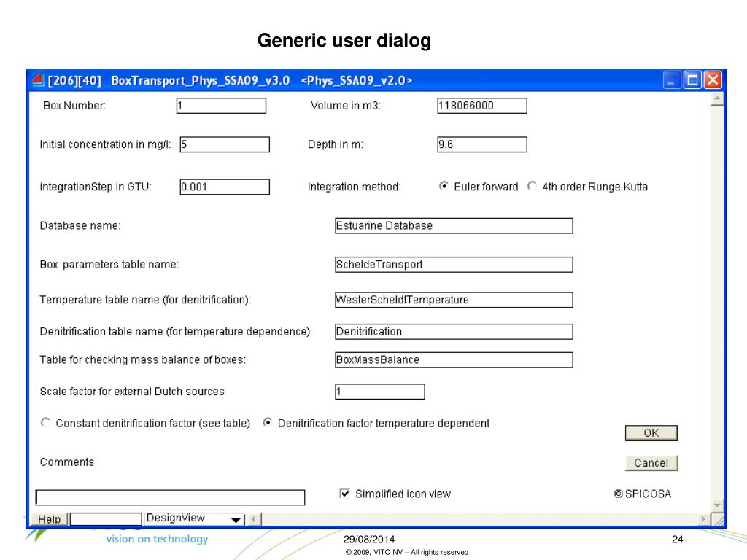The image size is (747, 560).
Task: Select Euler forward integration method
Action: [444, 186]
